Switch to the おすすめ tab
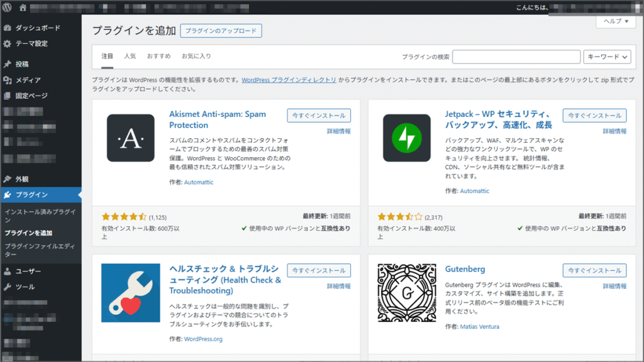644x362 pixels. click(x=158, y=56)
